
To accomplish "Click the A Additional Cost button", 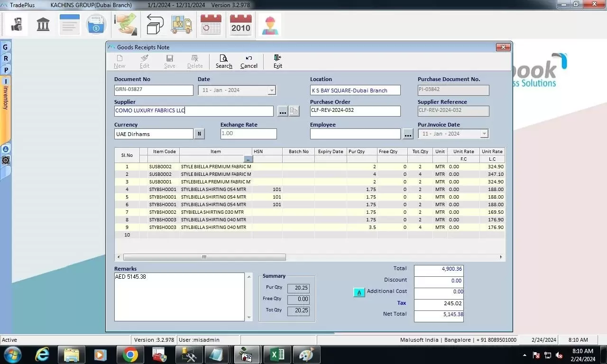I will 359,292.
